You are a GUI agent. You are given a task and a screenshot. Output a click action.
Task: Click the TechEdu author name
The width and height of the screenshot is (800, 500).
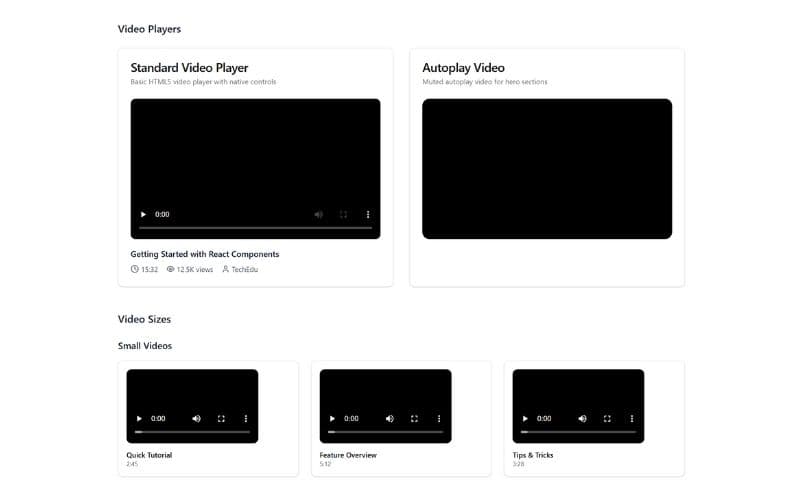click(245, 269)
